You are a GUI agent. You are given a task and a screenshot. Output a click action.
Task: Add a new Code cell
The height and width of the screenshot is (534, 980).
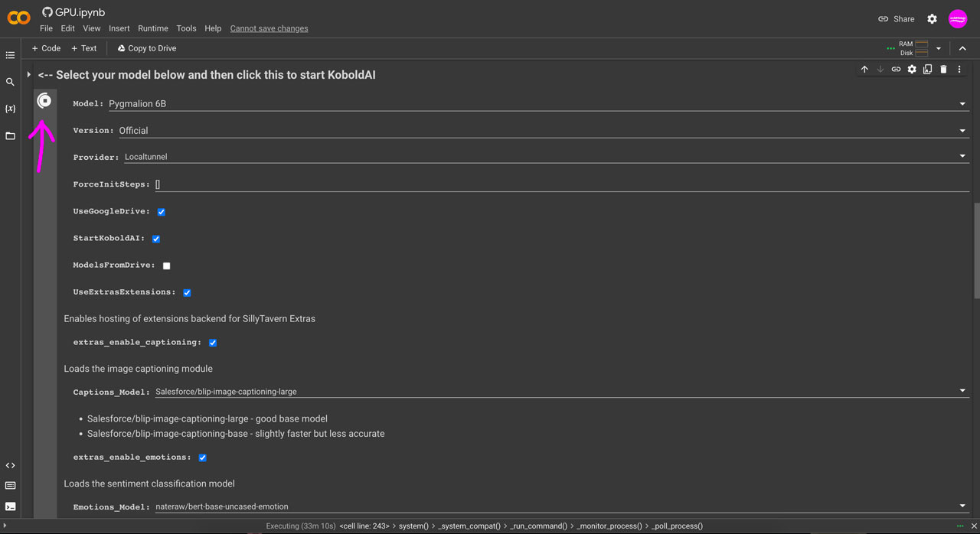click(x=46, y=48)
